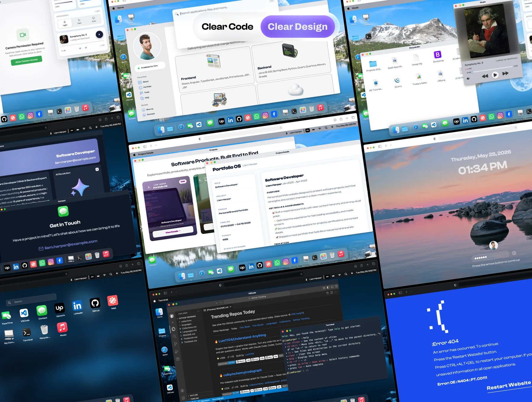Select the Dark appearance option
This screenshot has width=532, height=402.
pyautogui.click(x=79, y=21)
